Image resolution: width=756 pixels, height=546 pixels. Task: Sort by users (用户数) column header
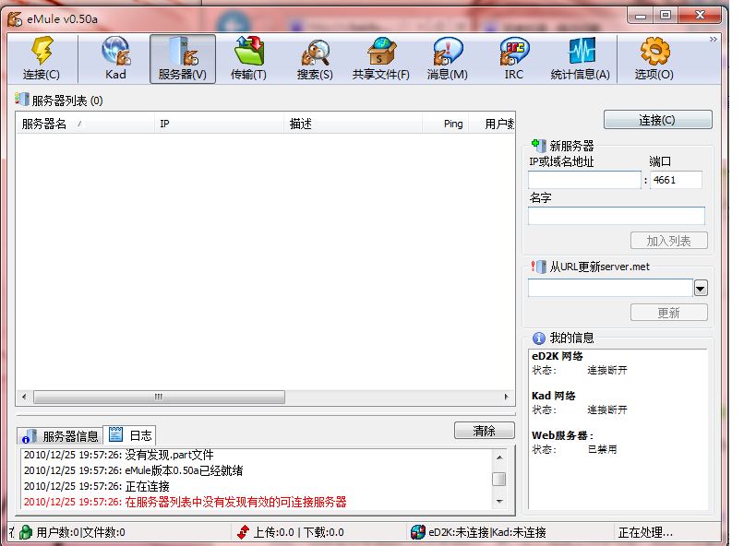pos(492,124)
